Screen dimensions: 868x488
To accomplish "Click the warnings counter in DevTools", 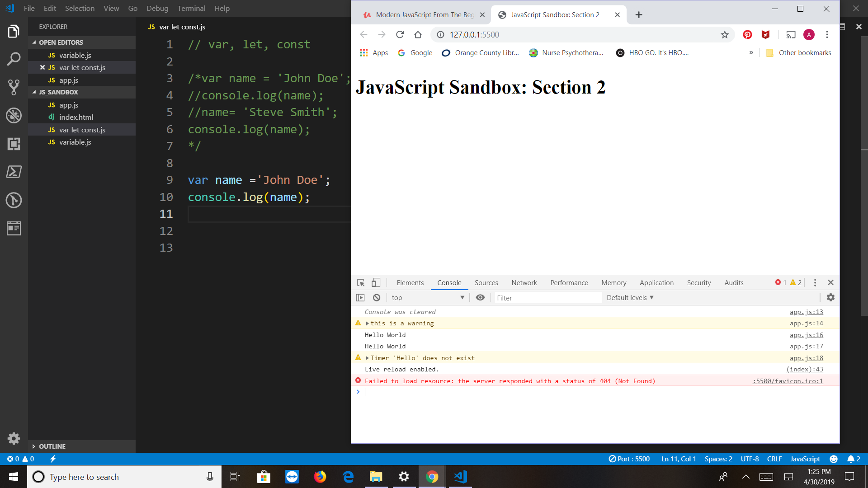I will click(x=796, y=282).
